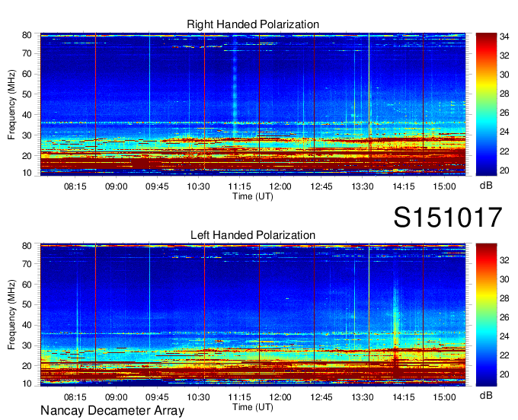Click the 60 MHz tick label on bottom plot

tap(27, 285)
